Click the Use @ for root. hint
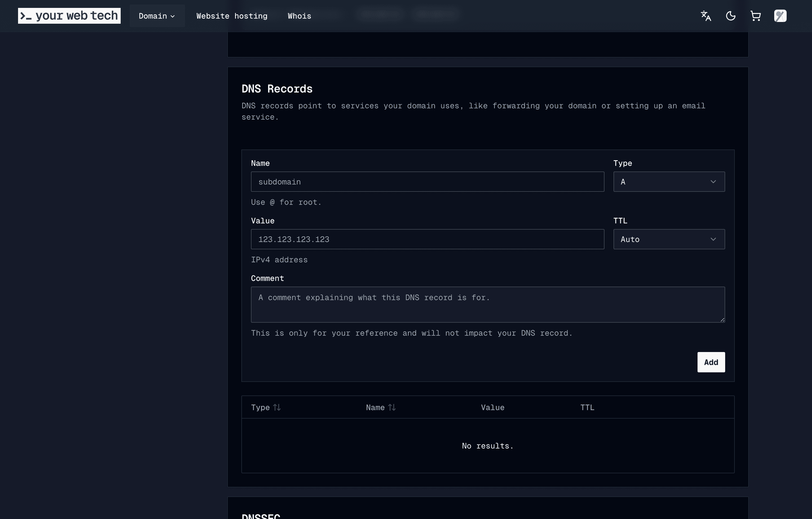The width and height of the screenshot is (812, 519). click(286, 202)
